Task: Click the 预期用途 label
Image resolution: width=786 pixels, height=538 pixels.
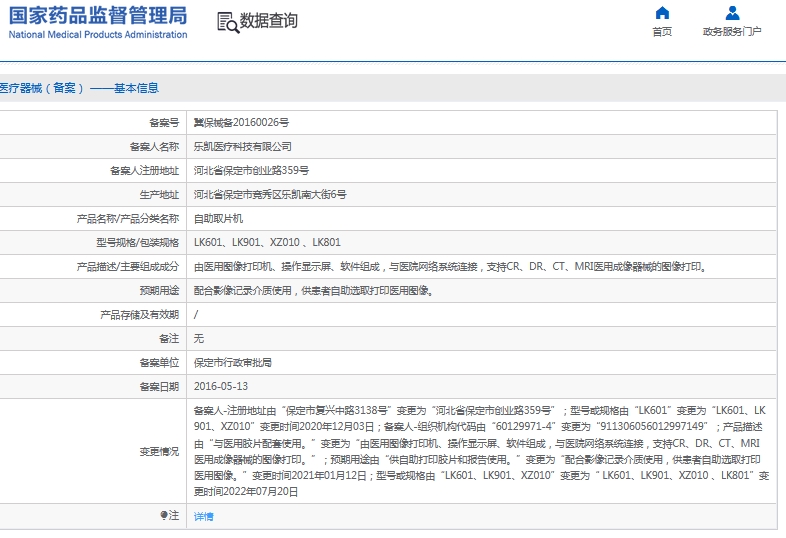Action: tap(159, 290)
